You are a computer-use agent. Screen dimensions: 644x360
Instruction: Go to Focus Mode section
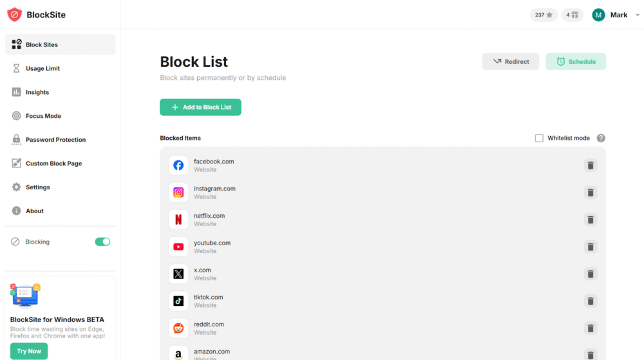43,116
